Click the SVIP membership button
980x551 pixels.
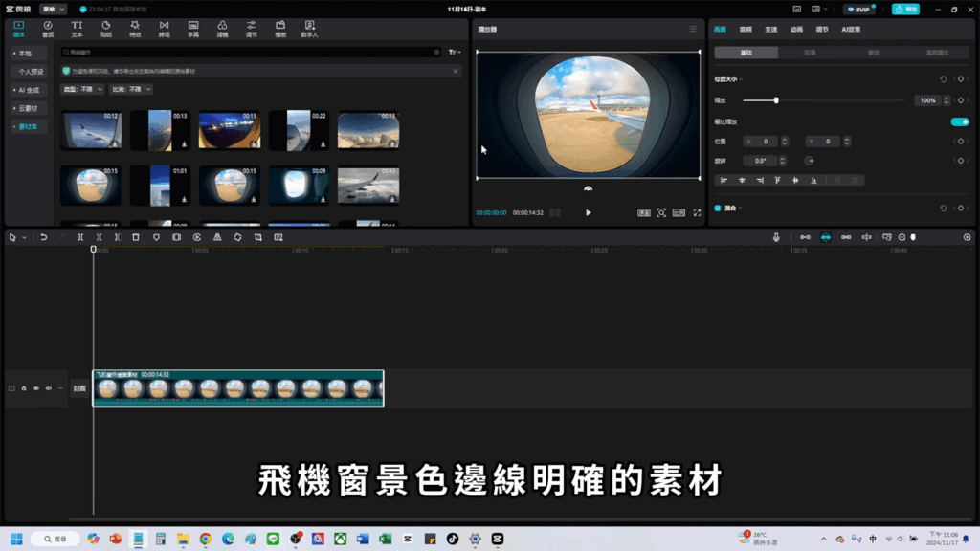[859, 10]
